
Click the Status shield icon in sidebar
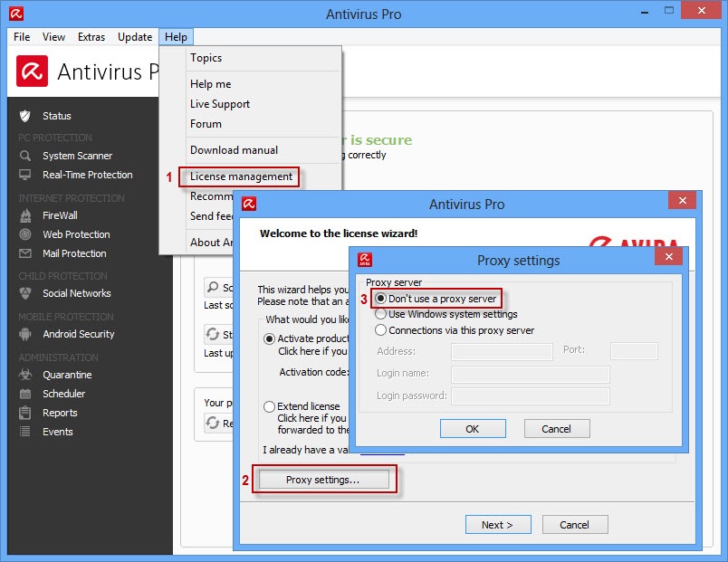click(25, 116)
